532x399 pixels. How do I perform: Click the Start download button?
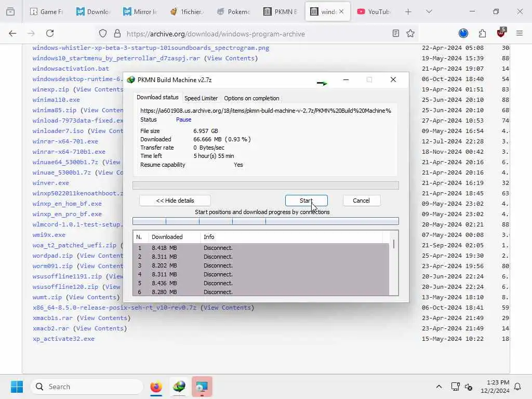coord(307,201)
